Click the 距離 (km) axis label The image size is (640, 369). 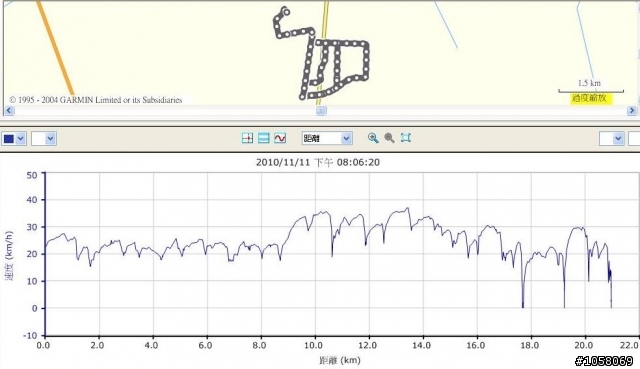(340, 360)
